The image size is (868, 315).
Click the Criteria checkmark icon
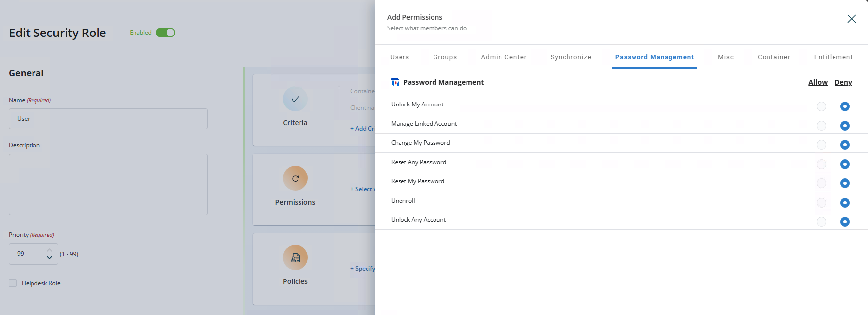pos(295,99)
